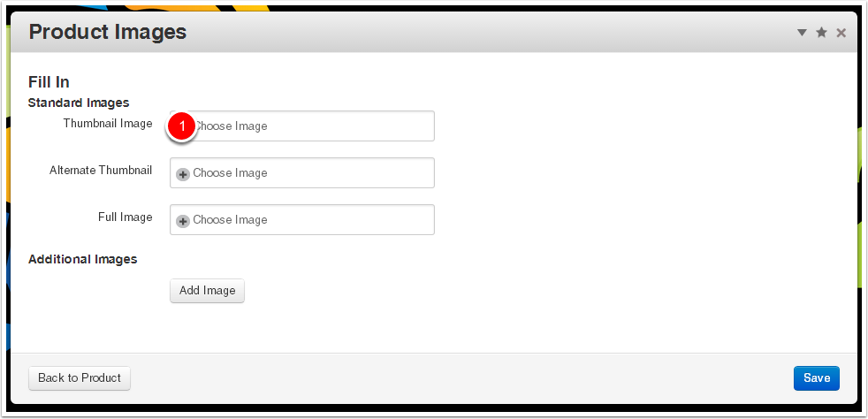
Task: Close the Product Images panel
Action: [x=841, y=33]
